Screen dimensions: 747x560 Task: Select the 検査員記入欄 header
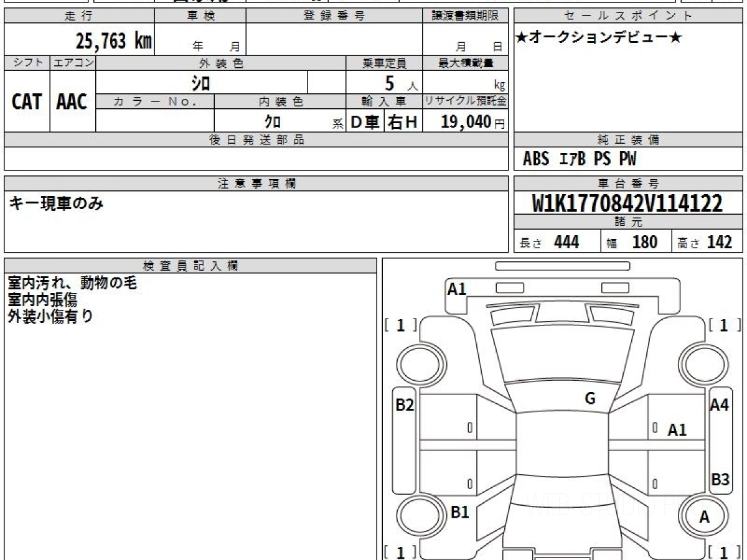coord(190,265)
